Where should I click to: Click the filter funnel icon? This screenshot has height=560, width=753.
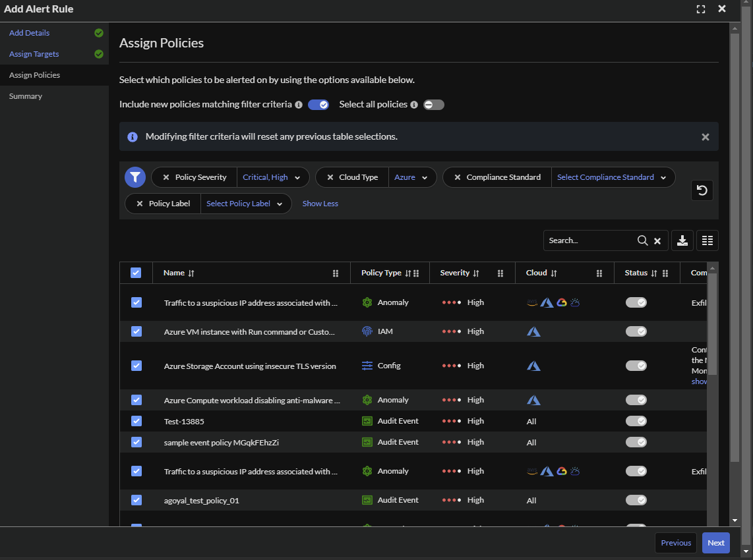(135, 177)
